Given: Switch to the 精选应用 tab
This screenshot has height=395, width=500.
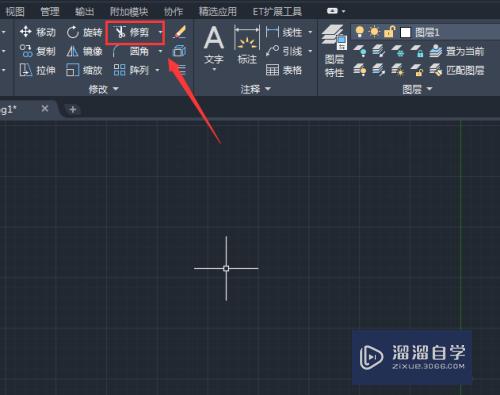Looking at the screenshot, I should tap(218, 12).
